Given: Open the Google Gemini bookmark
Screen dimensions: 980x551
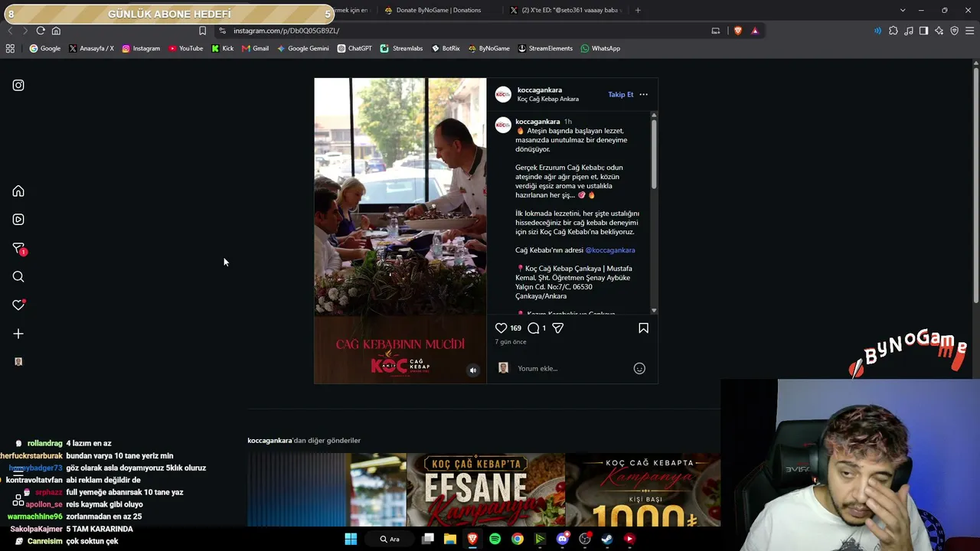Looking at the screenshot, I should pyautogui.click(x=302, y=48).
